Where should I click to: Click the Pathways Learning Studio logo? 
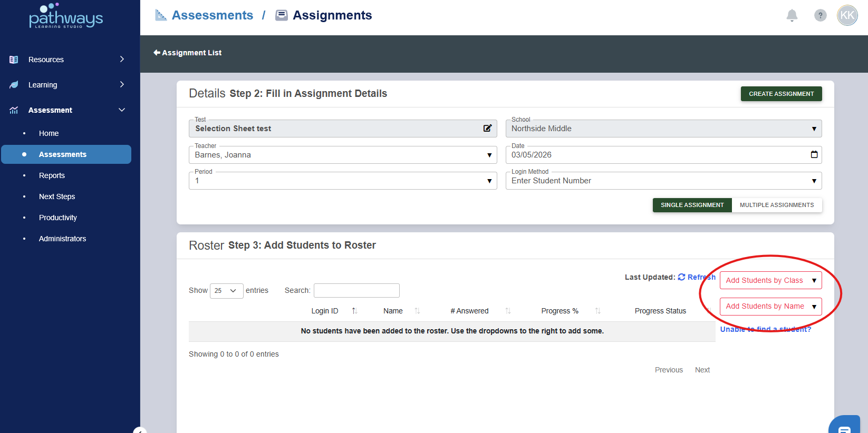pyautogui.click(x=66, y=16)
